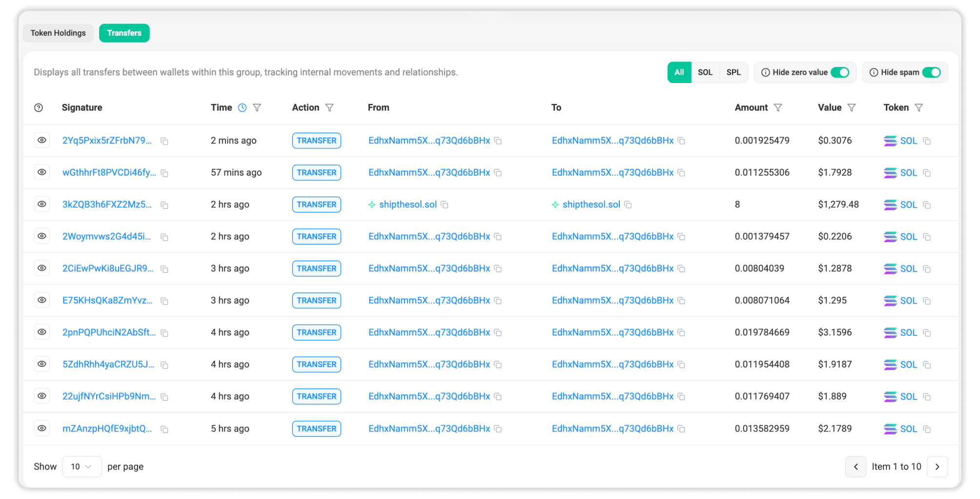
Task: Select the SPL filter tab
Action: [x=733, y=73]
